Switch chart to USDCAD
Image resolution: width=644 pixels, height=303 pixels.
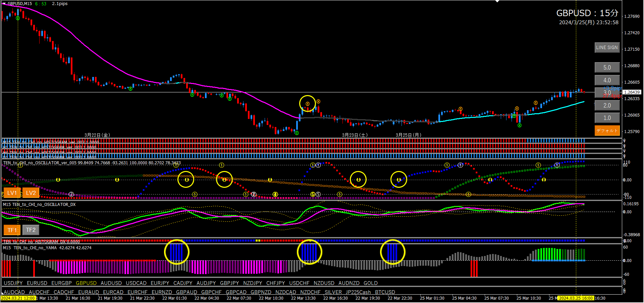coord(136,283)
